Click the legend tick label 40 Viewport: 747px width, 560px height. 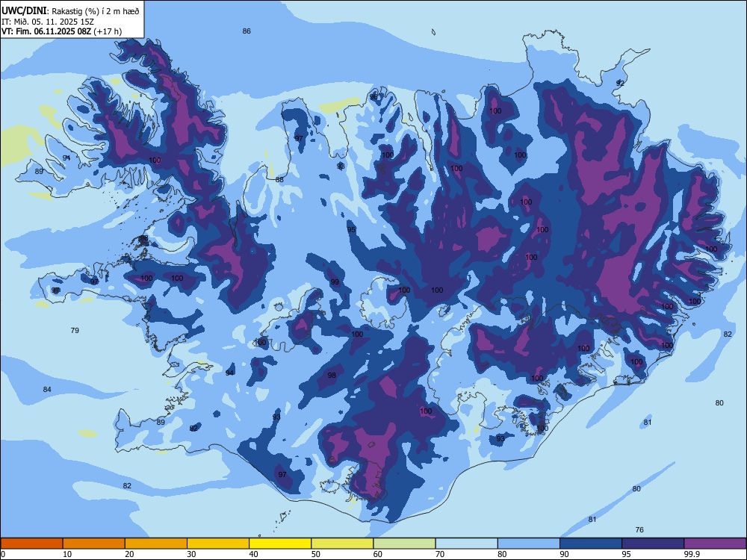click(253, 554)
